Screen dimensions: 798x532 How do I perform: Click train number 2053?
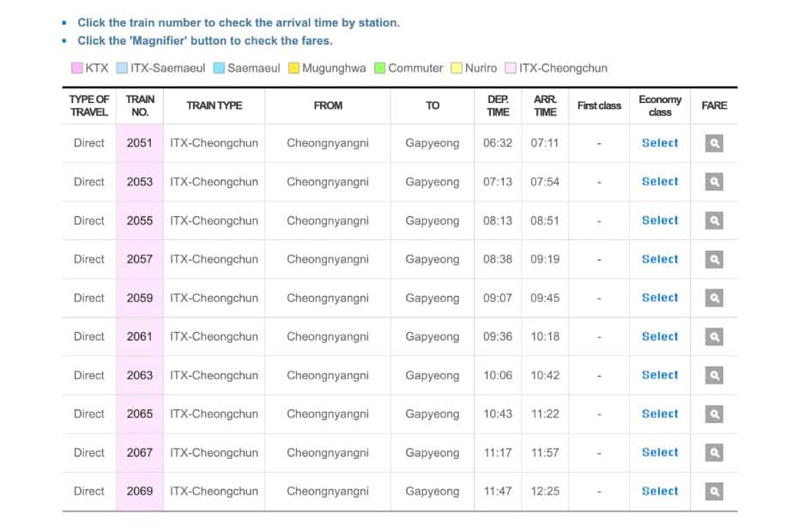coord(140,182)
